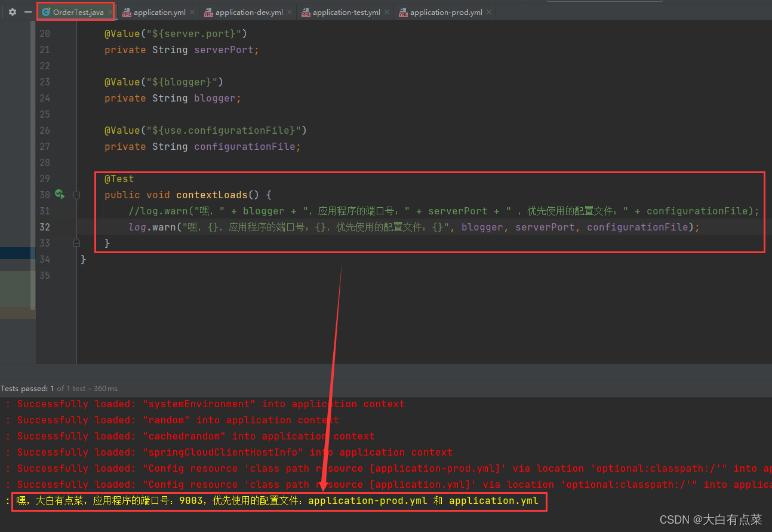Click line number 26 in gutter
Image resolution: width=772 pixels, height=532 pixels.
45,130
